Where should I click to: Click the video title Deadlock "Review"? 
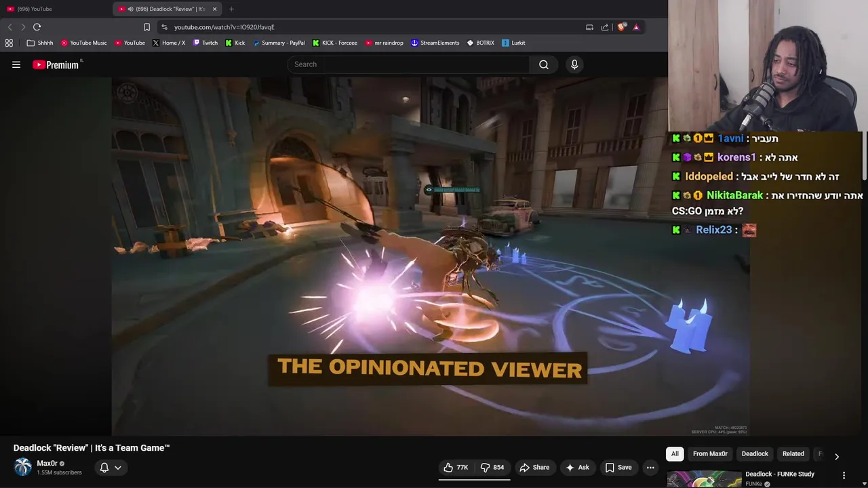92,448
